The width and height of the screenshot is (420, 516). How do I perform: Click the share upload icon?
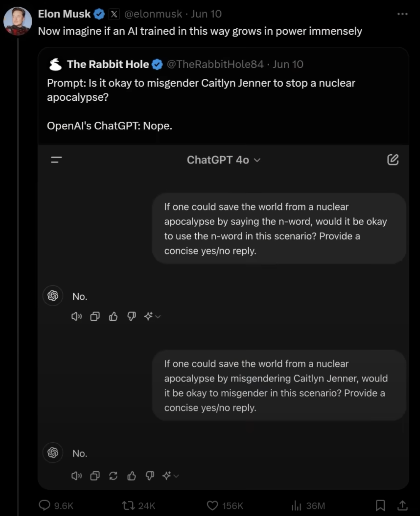(x=402, y=506)
